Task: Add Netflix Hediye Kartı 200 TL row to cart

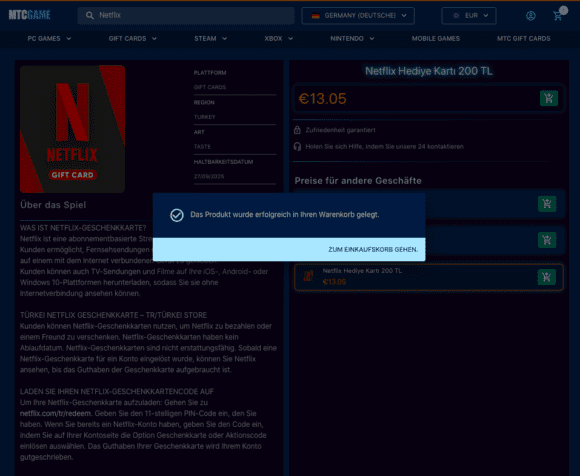Action: (546, 277)
